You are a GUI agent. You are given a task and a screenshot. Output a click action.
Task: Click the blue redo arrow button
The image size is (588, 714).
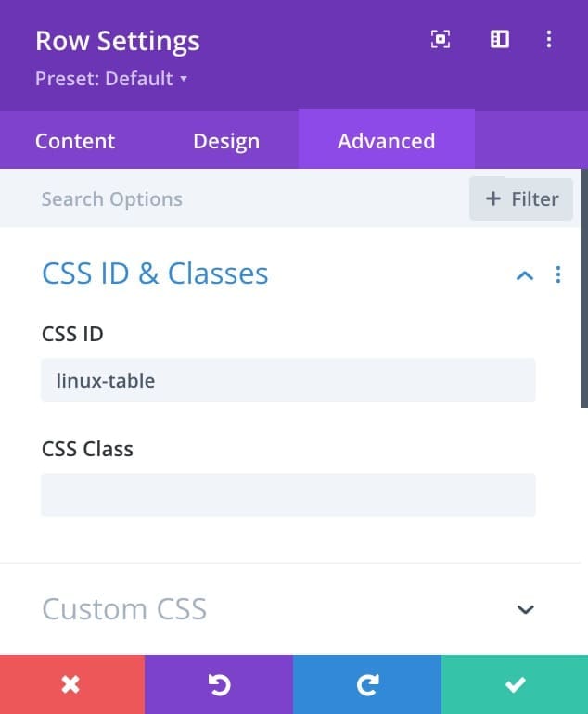(367, 684)
